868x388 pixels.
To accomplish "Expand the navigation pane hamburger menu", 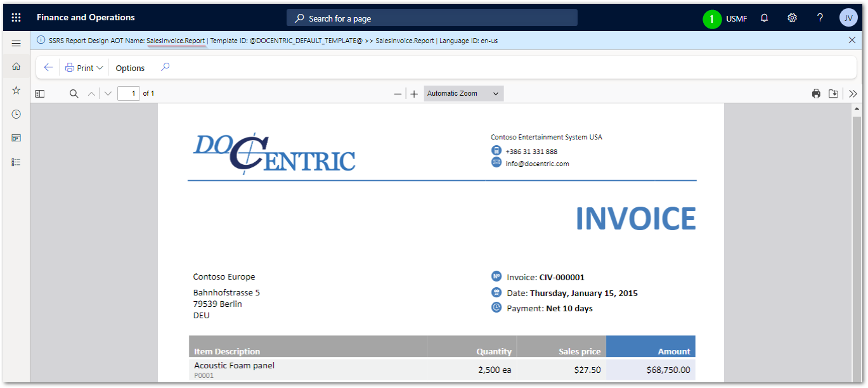I will pyautogui.click(x=16, y=43).
